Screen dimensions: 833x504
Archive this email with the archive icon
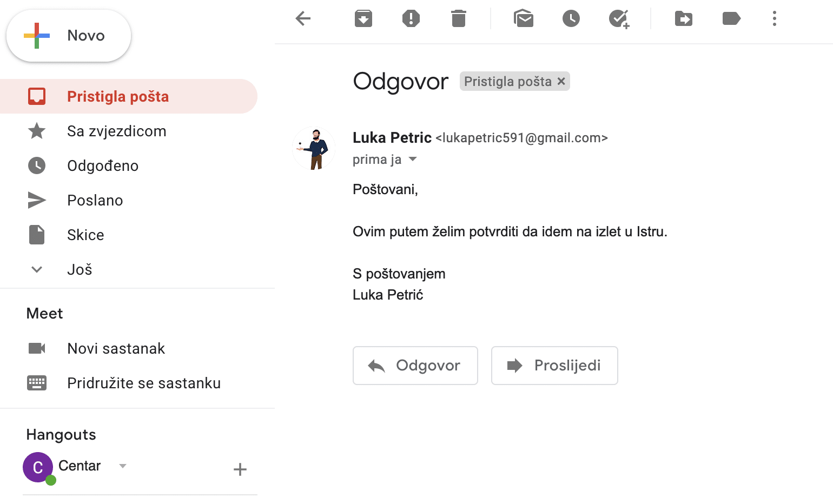click(x=363, y=19)
